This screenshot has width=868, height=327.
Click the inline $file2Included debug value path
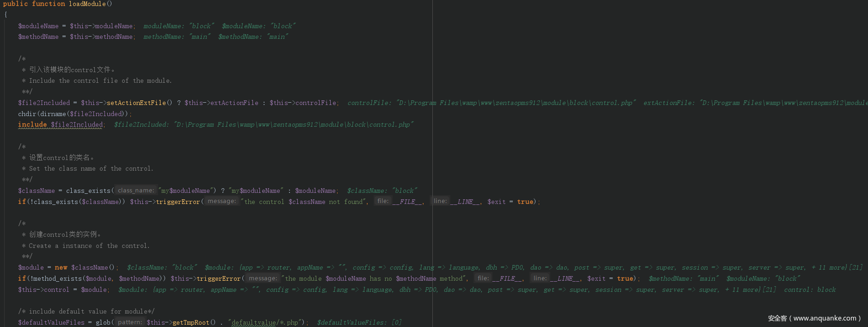294,124
